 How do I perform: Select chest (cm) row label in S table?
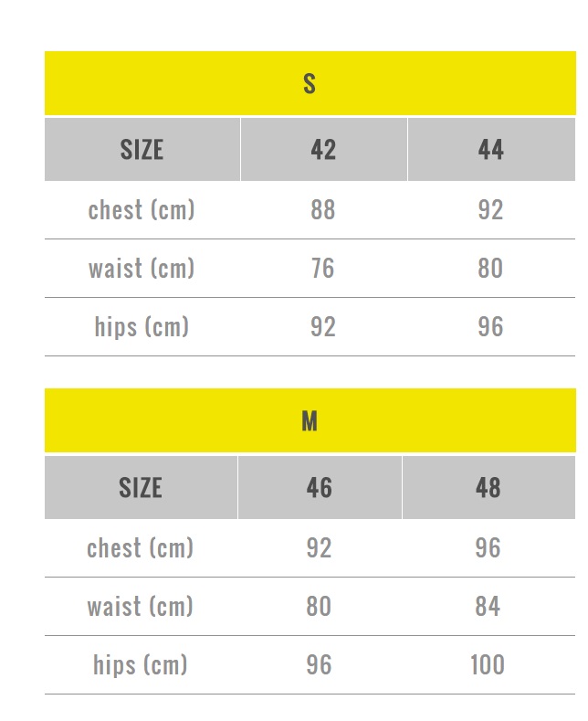pyautogui.click(x=142, y=210)
